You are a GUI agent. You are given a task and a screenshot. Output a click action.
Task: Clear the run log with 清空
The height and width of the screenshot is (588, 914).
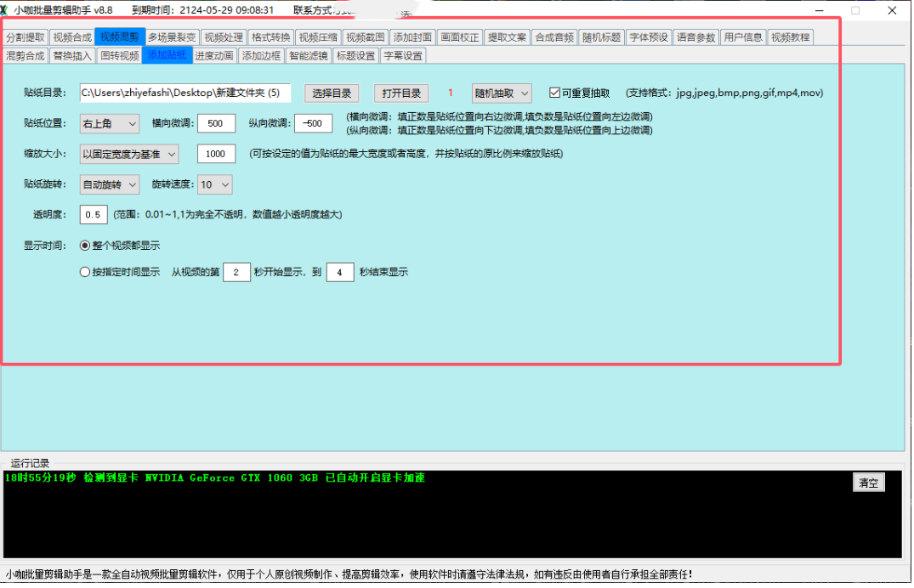tap(868, 483)
